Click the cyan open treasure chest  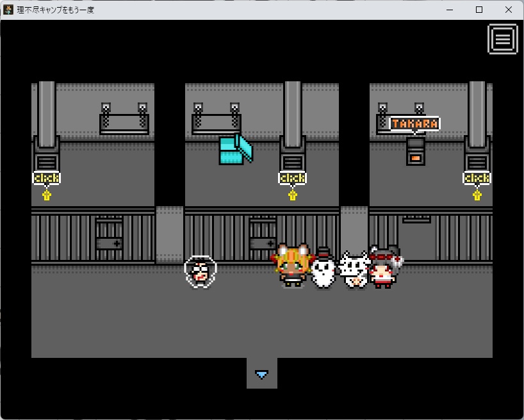pos(236,149)
